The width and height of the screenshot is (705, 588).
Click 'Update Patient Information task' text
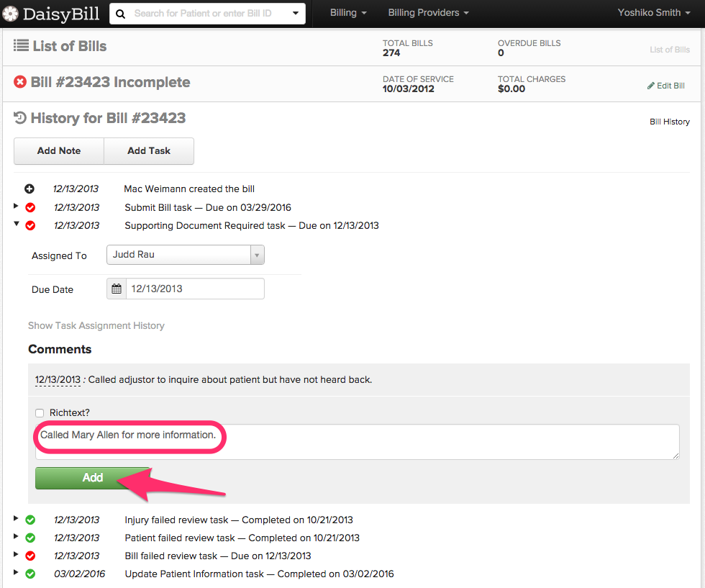(x=194, y=574)
